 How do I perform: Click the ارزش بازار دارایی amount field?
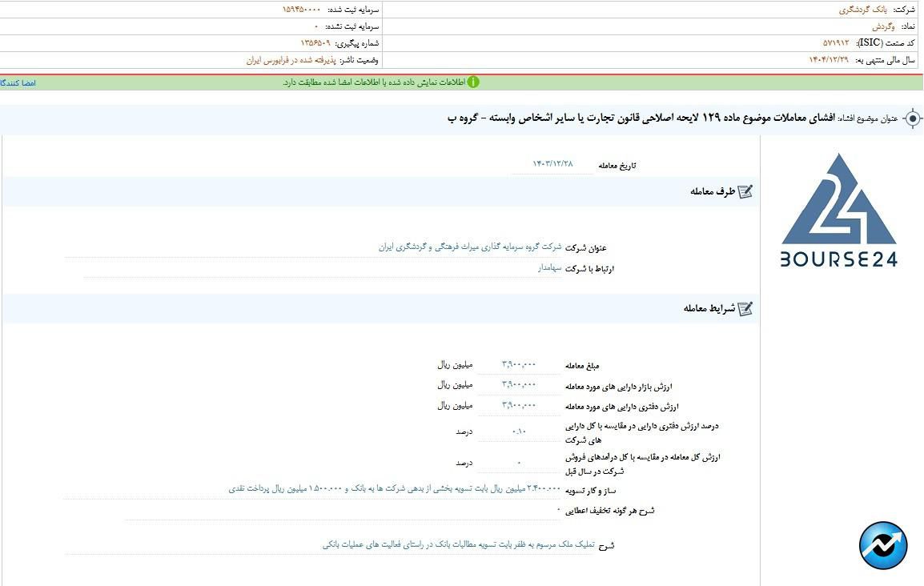coord(519,385)
